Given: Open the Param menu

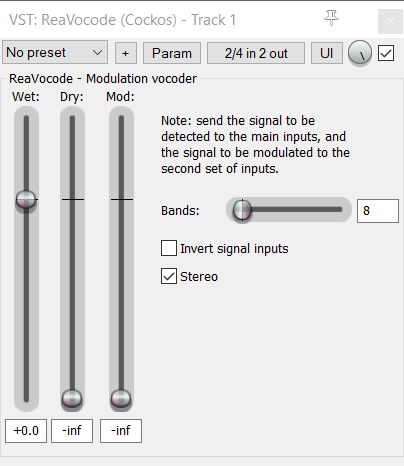Looking at the screenshot, I should [x=172, y=53].
